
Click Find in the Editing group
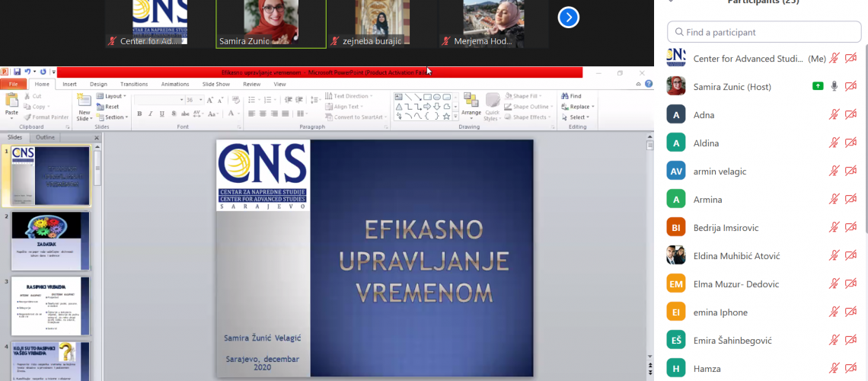(x=571, y=96)
